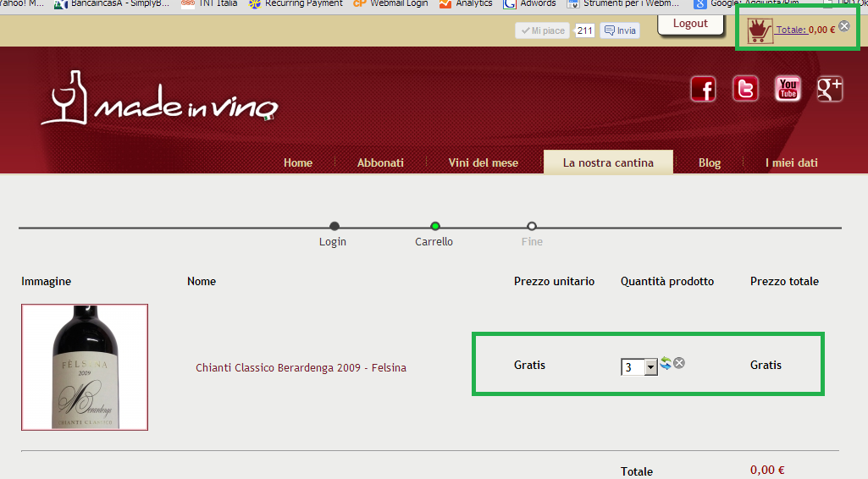The width and height of the screenshot is (868, 479).
Task: Click the Carrello step label
Action: tap(434, 242)
